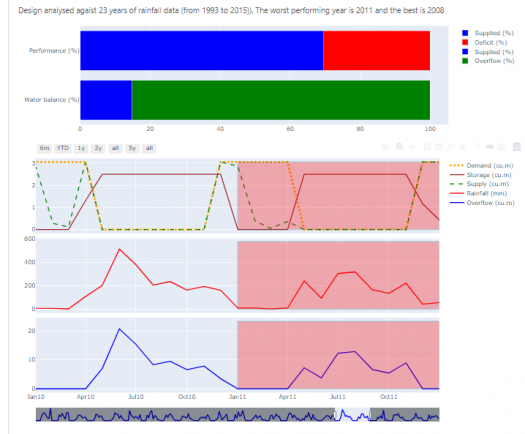Click the range slider's left handle

335,415
